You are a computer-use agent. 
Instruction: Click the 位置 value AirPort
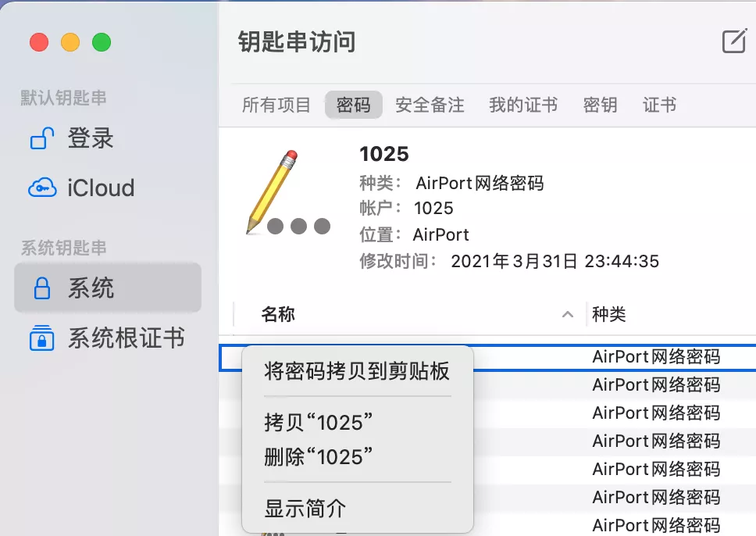[x=440, y=235]
